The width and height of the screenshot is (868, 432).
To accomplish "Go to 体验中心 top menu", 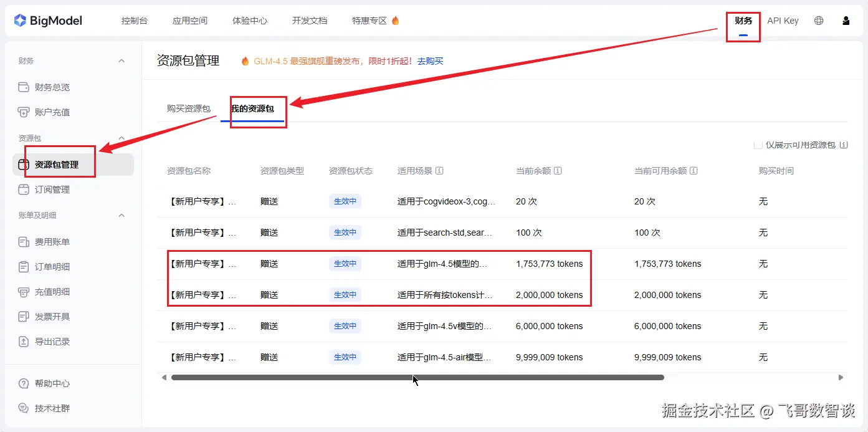I will click(x=250, y=21).
